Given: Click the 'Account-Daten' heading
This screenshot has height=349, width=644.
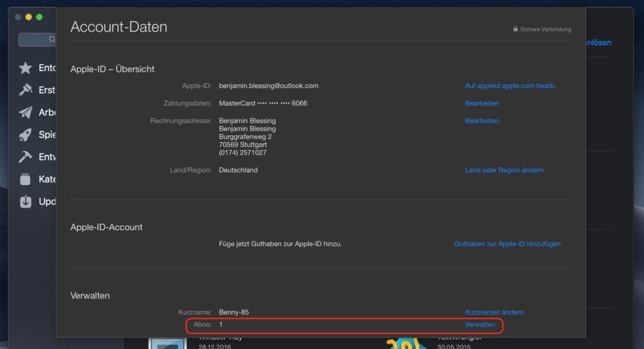Looking at the screenshot, I should (x=119, y=27).
